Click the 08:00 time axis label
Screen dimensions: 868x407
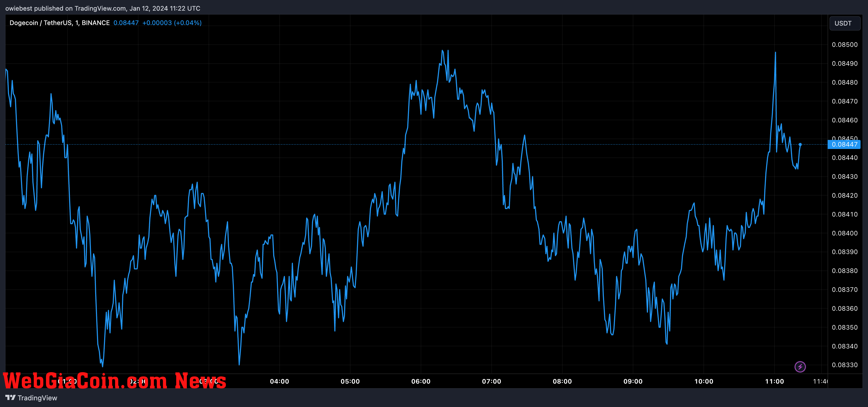coord(562,381)
